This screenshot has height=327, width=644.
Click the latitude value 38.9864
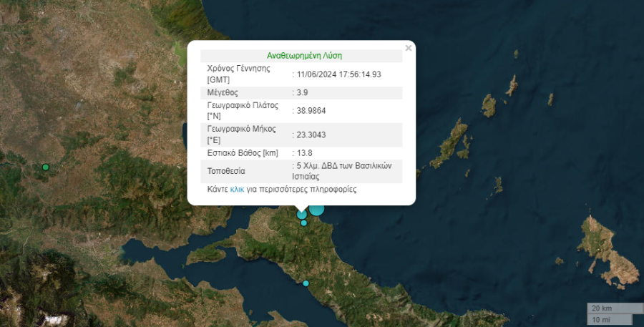(312, 111)
